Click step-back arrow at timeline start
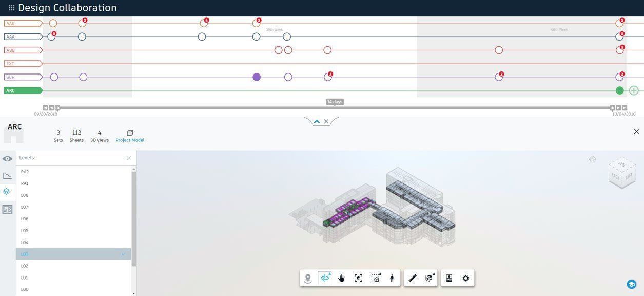 (51, 108)
